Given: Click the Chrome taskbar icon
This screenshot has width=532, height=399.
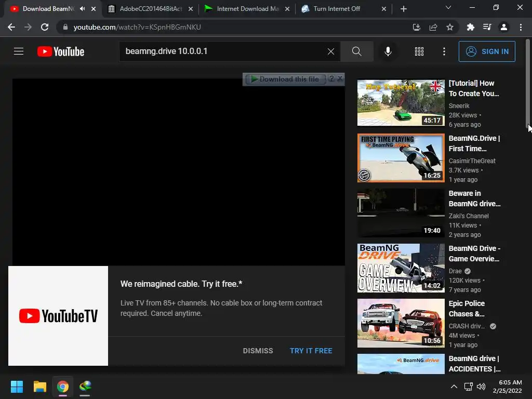Looking at the screenshot, I should coord(63,387).
